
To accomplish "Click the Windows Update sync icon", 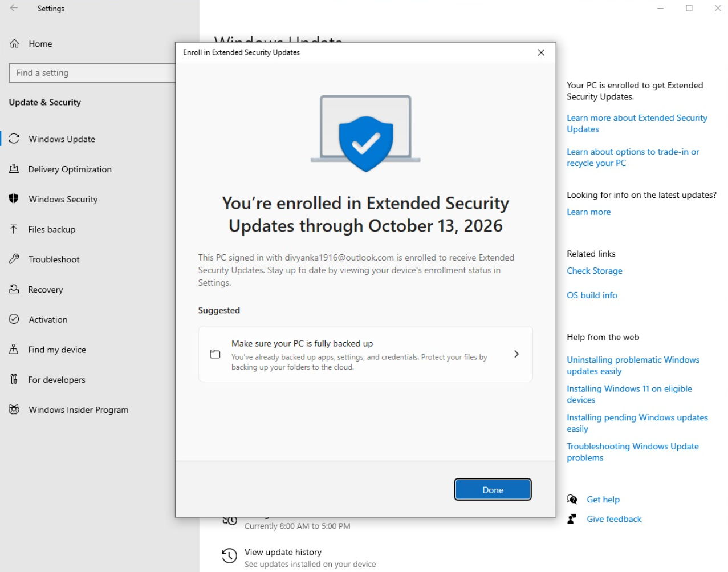I will coord(14,139).
